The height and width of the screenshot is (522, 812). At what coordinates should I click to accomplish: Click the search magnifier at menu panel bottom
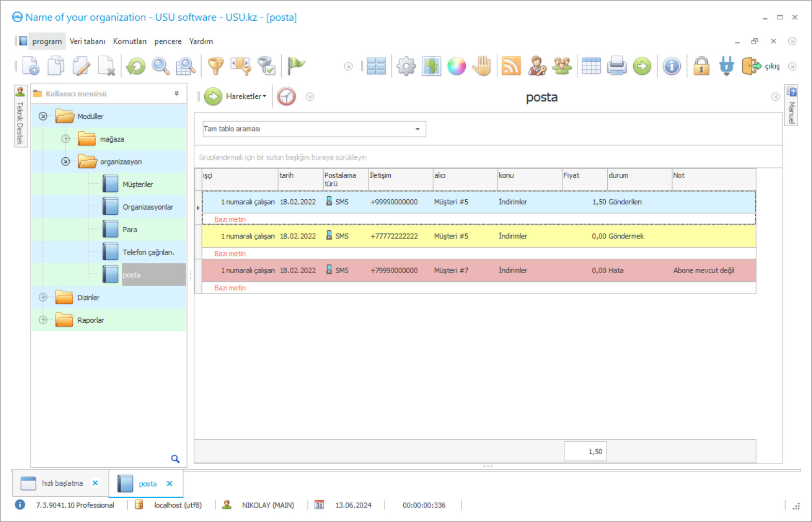175,459
